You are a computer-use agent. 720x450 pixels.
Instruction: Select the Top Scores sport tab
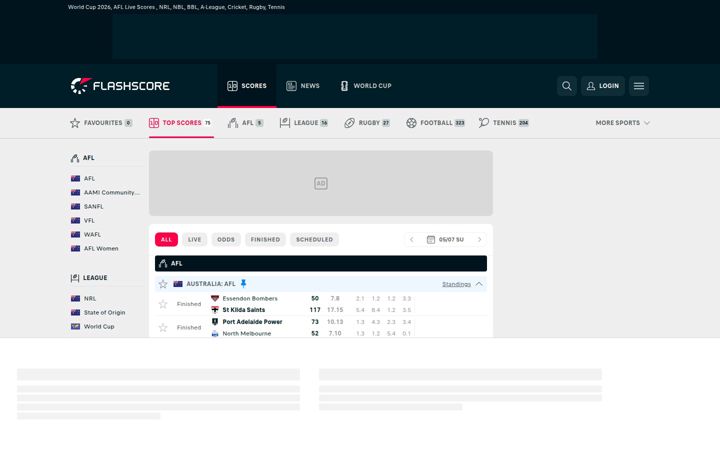[180, 123]
